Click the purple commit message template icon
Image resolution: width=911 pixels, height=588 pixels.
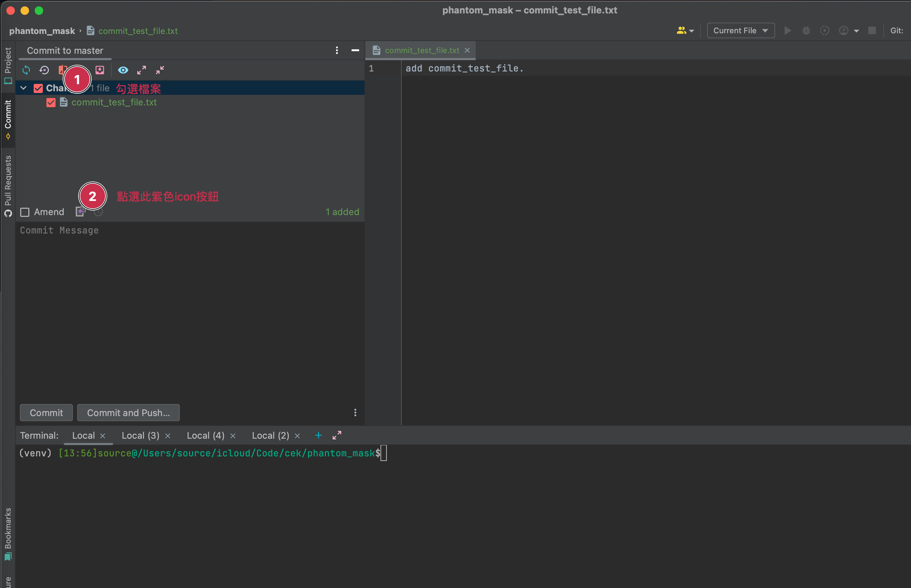pos(80,212)
